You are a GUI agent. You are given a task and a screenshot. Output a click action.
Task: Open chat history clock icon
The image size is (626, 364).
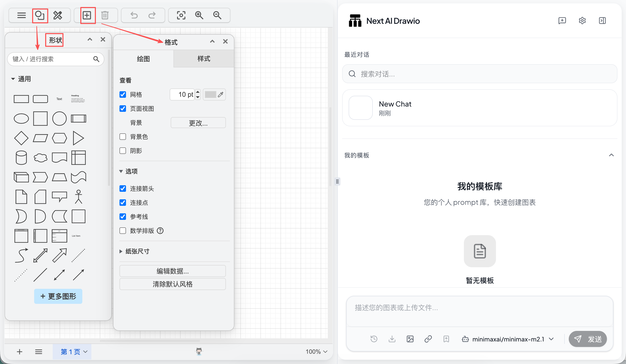(x=374, y=339)
